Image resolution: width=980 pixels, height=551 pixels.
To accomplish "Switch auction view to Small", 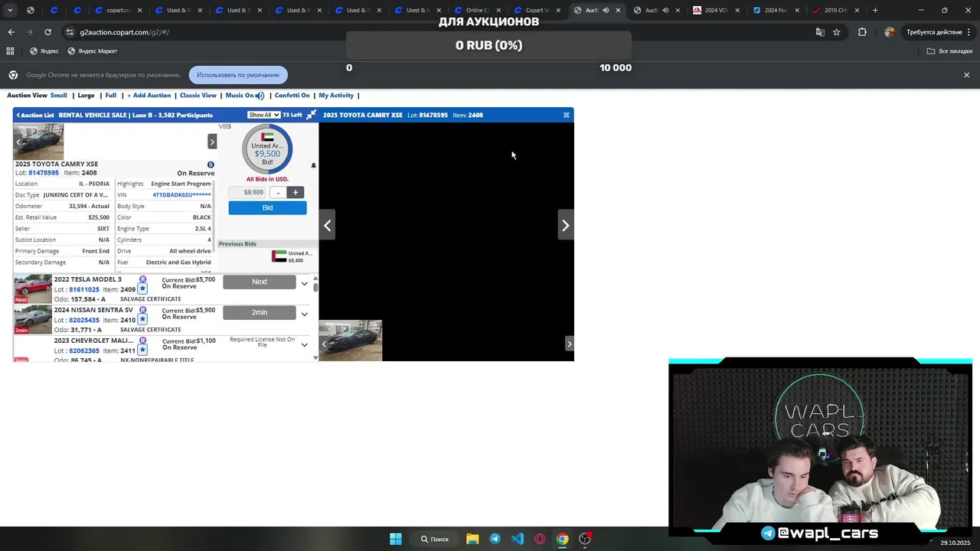I will 59,96.
